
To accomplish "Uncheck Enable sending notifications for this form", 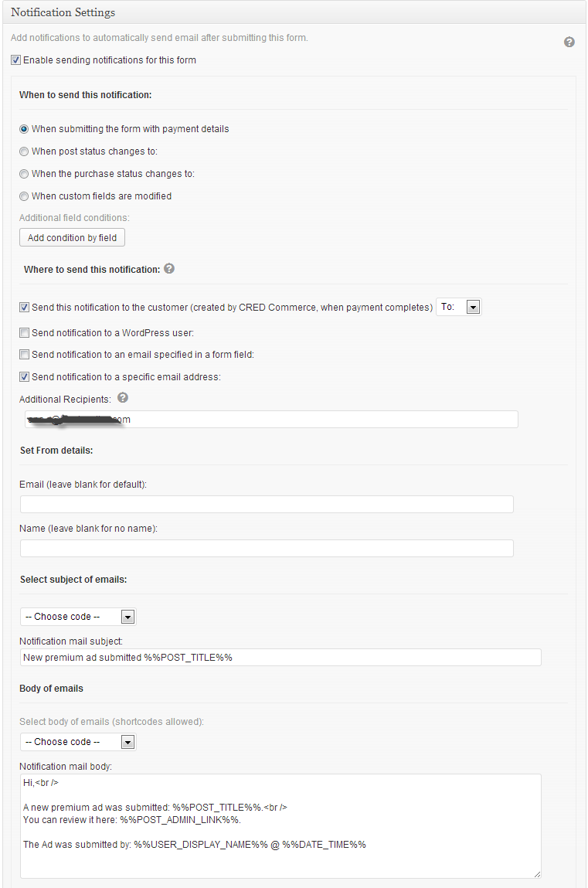I will point(16,60).
